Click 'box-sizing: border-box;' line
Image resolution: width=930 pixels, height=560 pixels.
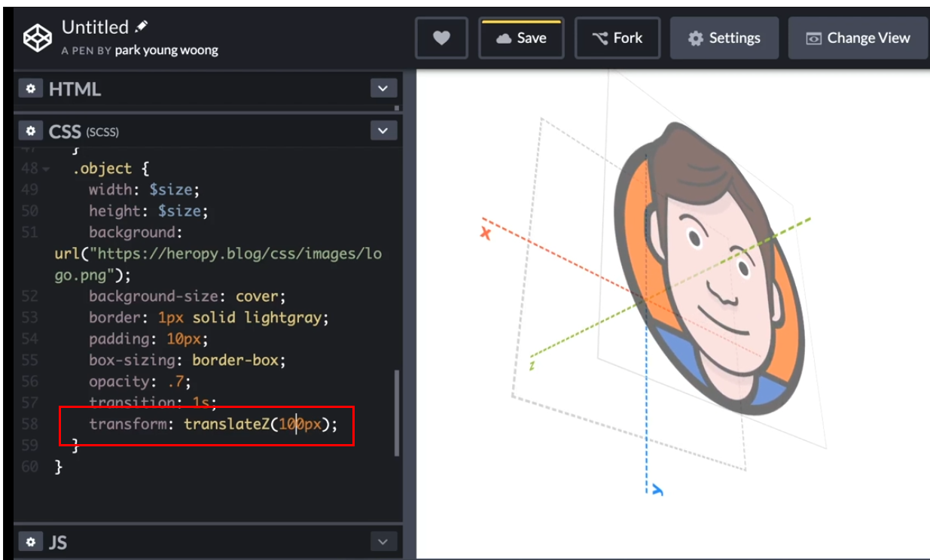point(188,360)
